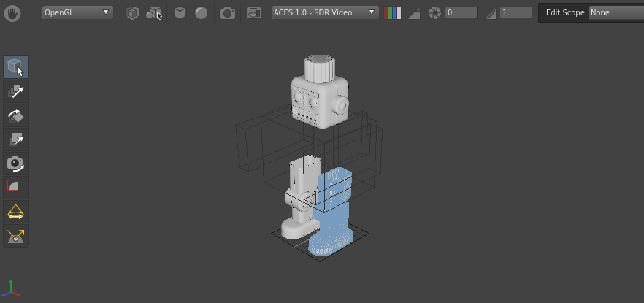Click the viewport overlay icon beside camera

coord(254,13)
